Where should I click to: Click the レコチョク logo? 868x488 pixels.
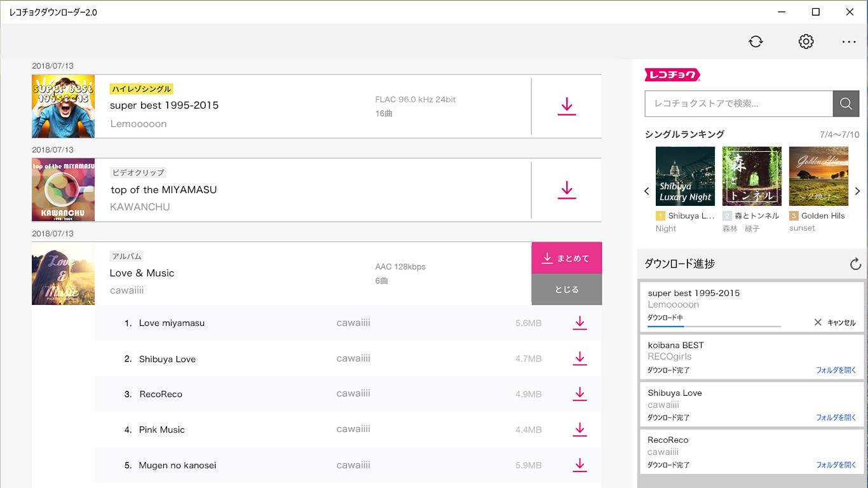point(672,75)
